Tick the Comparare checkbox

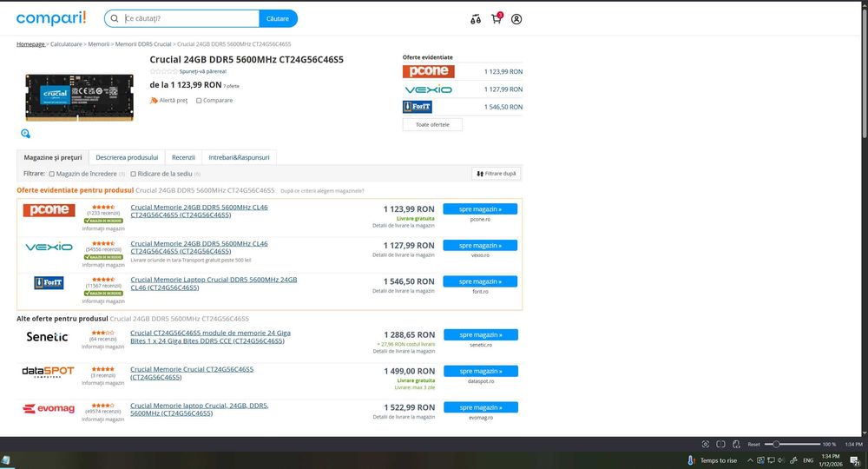click(x=199, y=101)
